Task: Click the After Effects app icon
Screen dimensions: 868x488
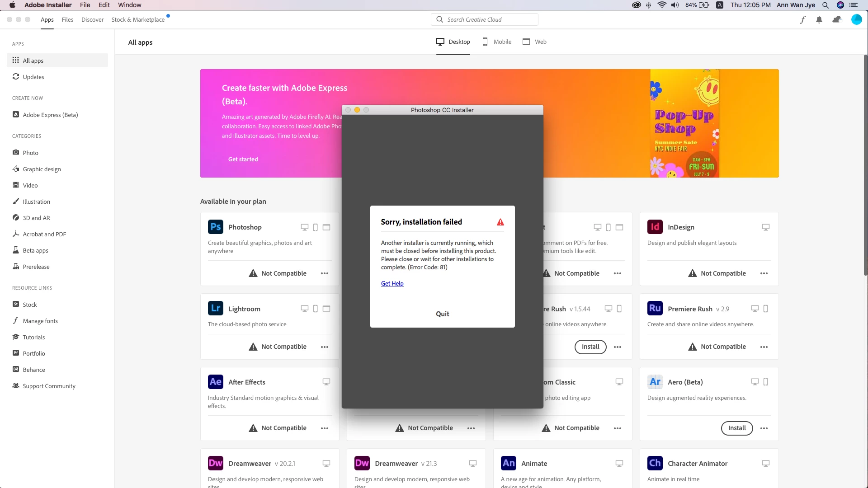Action: pos(216,382)
